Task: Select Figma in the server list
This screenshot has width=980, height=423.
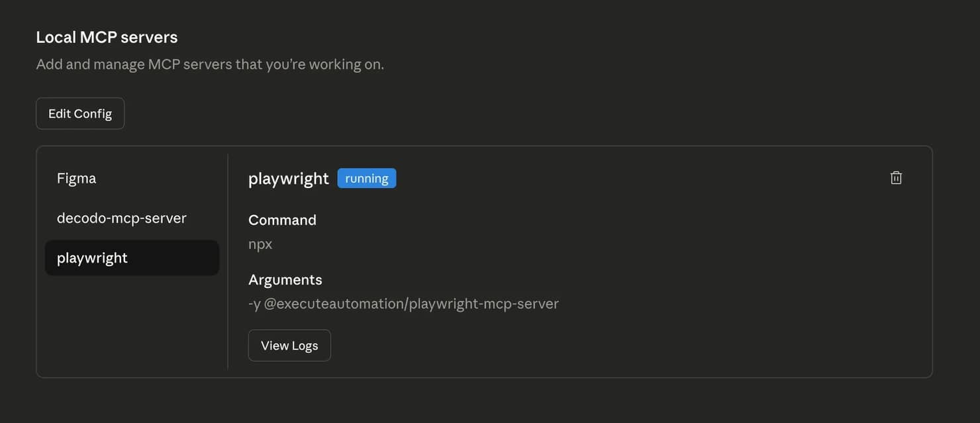Action: [77, 178]
